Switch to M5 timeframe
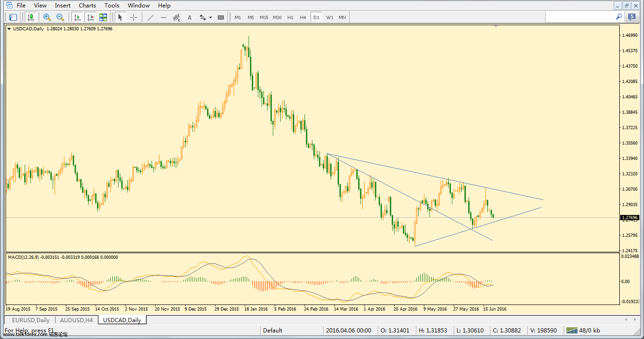The height and width of the screenshot is (339, 644). (x=251, y=17)
